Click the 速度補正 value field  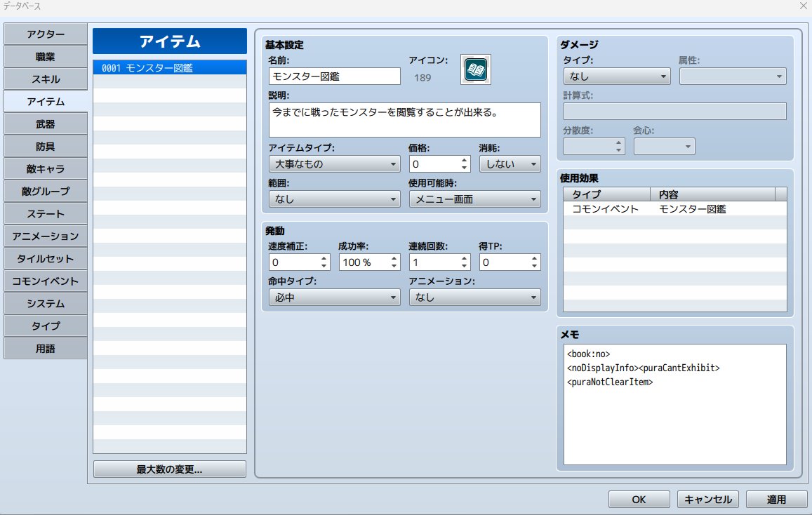tap(293, 262)
